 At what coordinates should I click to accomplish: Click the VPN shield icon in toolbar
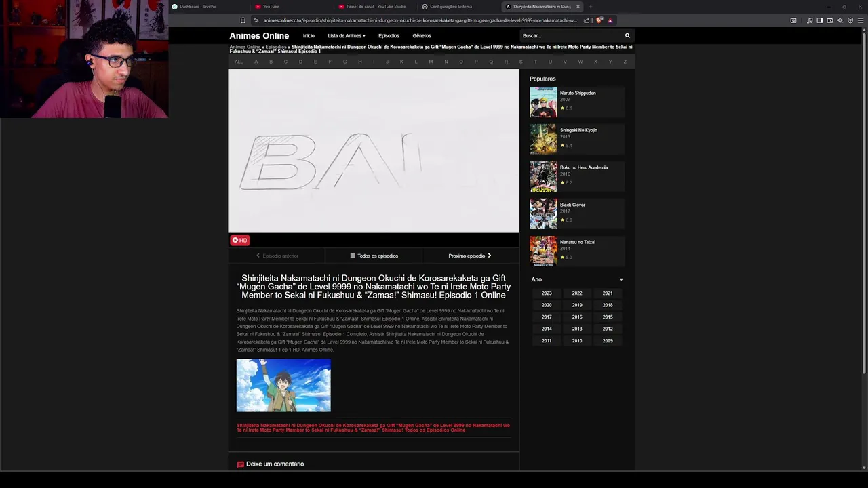[x=850, y=20]
